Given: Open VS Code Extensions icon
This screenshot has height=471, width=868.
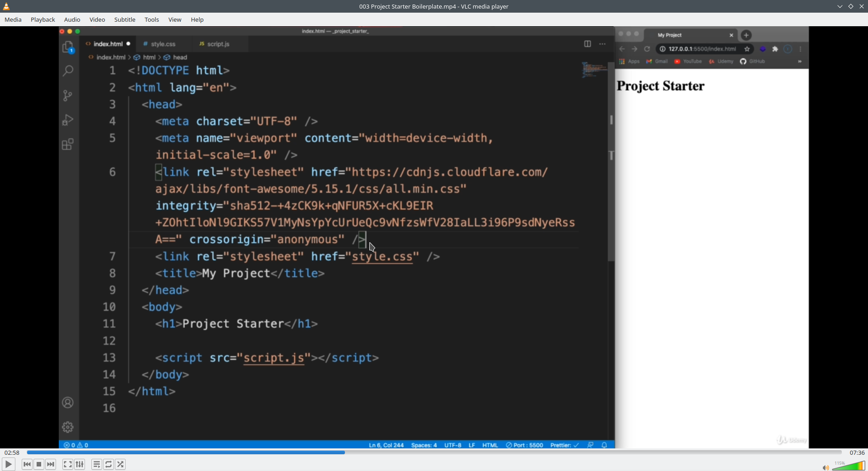Looking at the screenshot, I should point(68,144).
